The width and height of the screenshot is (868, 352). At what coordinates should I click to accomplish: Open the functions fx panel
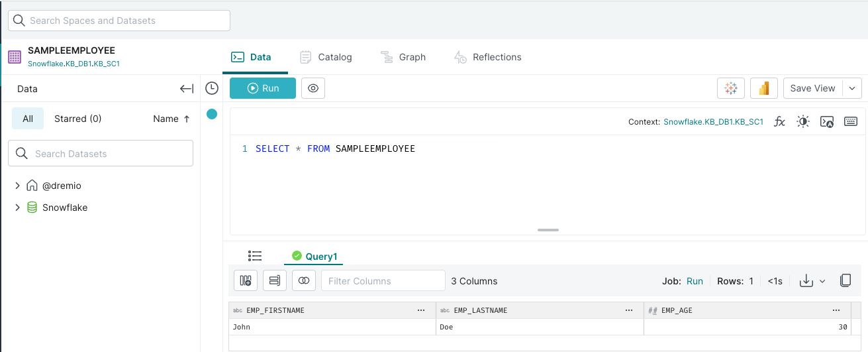pos(780,121)
